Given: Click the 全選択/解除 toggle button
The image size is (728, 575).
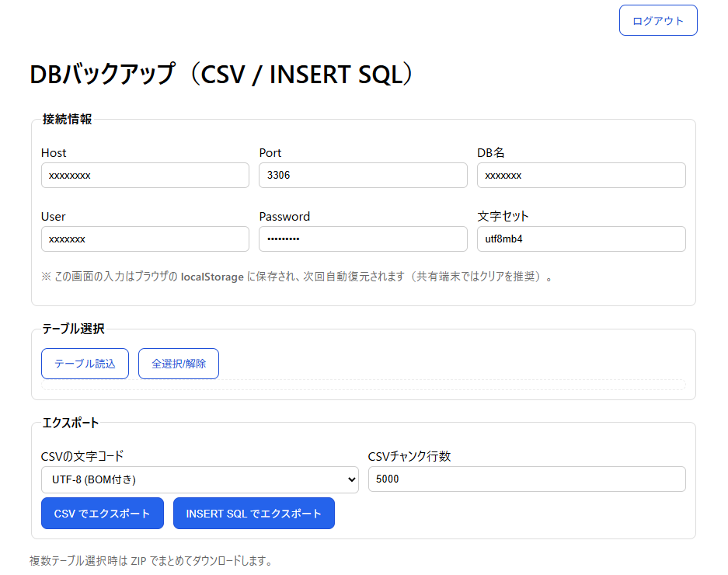Looking at the screenshot, I should [x=178, y=363].
